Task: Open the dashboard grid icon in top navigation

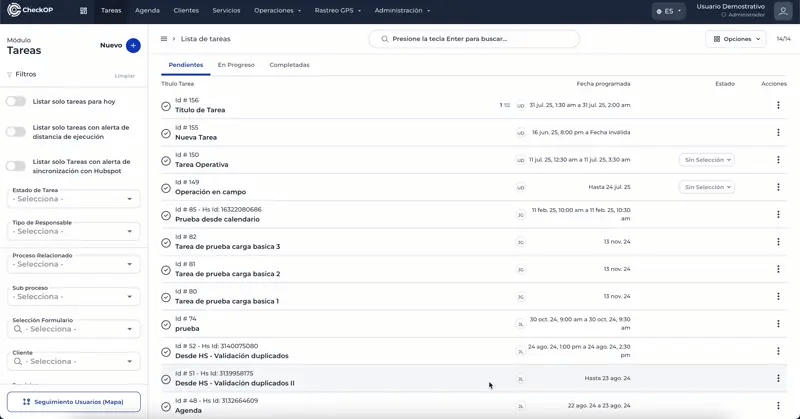Action: [84, 11]
